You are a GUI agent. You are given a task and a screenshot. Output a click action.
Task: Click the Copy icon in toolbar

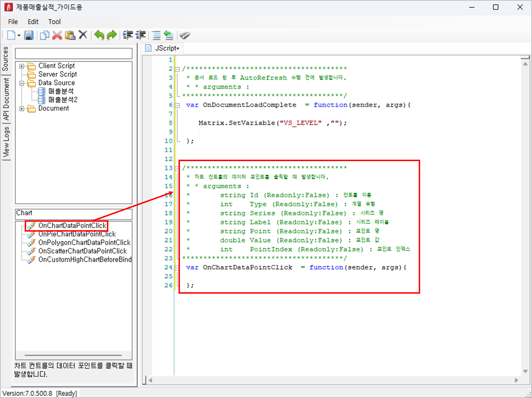(44, 35)
